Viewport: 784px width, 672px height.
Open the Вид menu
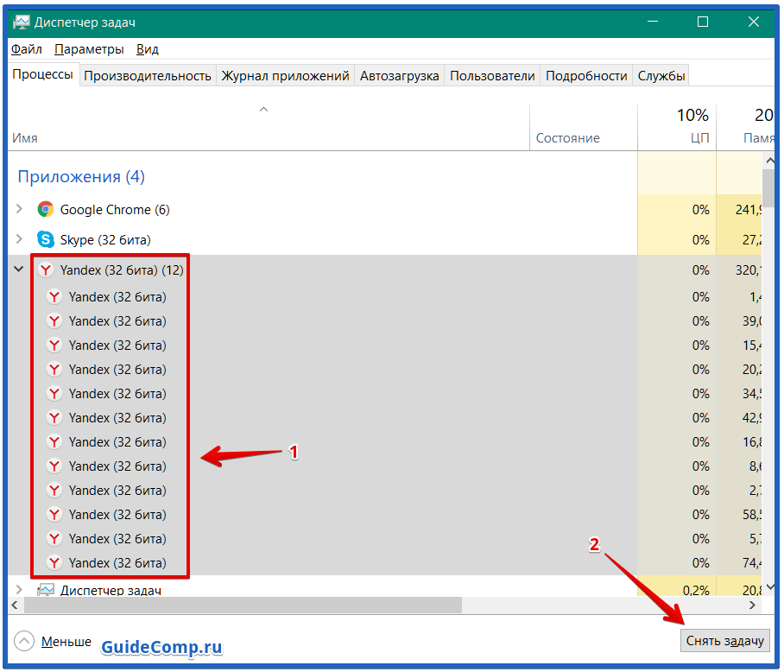coord(148,49)
